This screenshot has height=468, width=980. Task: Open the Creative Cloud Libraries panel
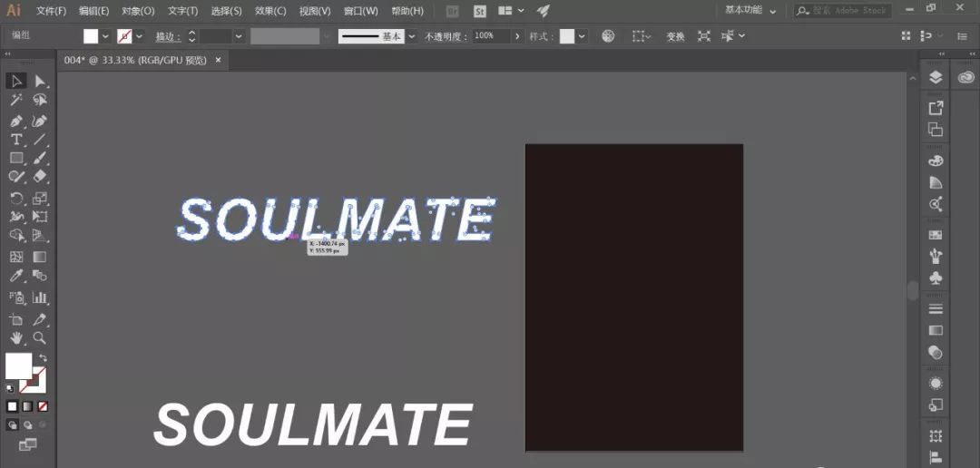(966, 78)
